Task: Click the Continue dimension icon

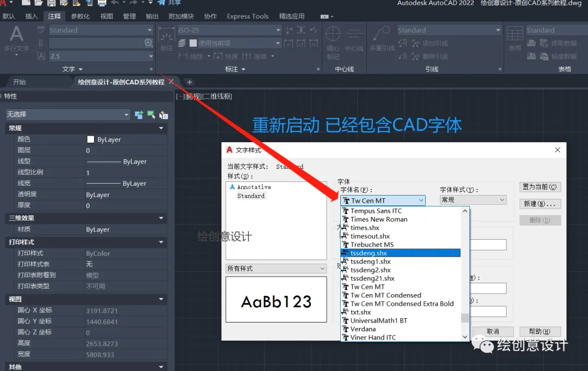Action: [247, 56]
